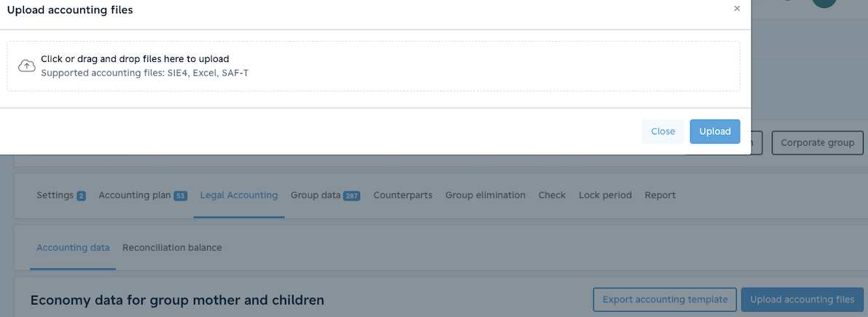Screen dimensions: 868x317
Task: Click the Group data badge showing 287
Action: 351,196
